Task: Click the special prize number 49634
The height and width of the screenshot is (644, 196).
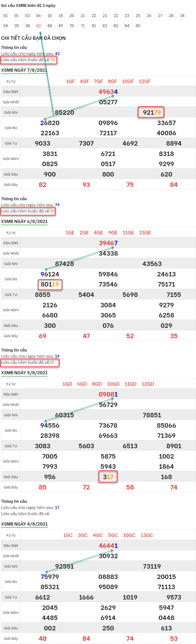Action: click(x=108, y=92)
